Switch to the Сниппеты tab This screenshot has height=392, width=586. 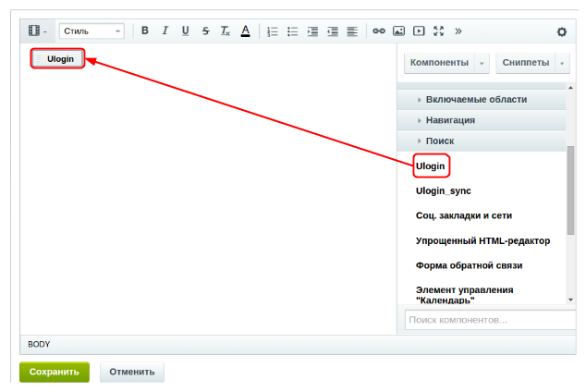coord(525,63)
